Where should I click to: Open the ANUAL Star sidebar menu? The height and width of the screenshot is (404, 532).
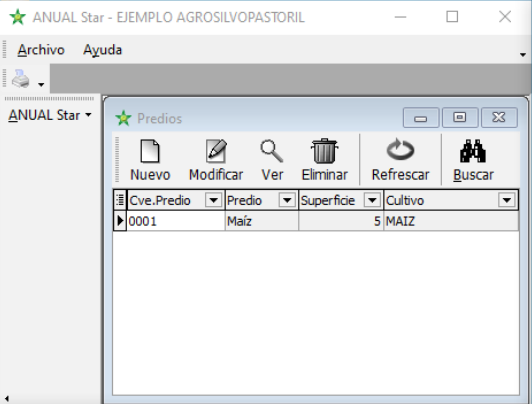pos(50,115)
